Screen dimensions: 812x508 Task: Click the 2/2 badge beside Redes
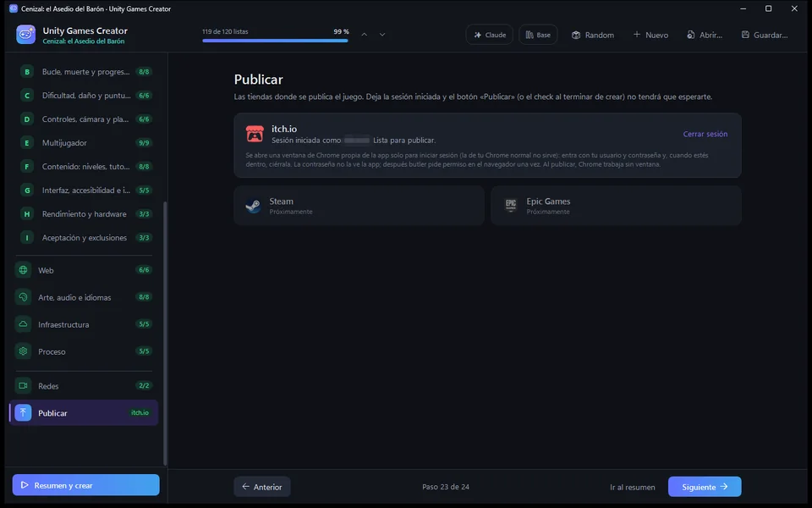click(x=144, y=386)
